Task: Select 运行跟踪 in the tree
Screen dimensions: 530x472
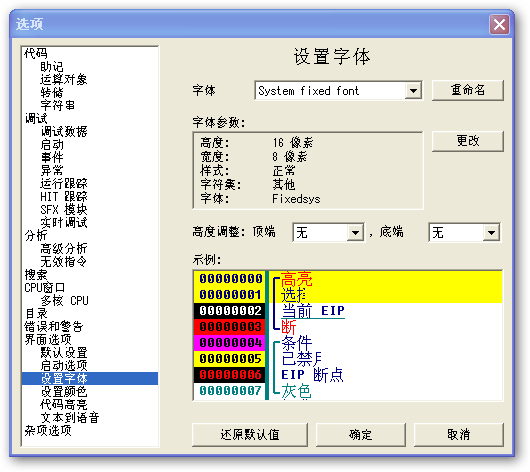Action: point(64,183)
